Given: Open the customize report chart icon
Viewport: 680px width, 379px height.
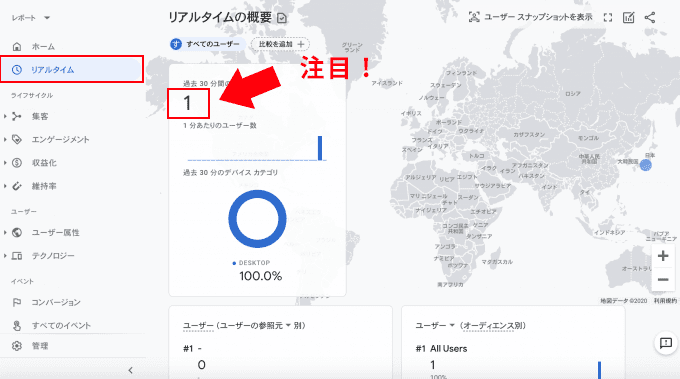Looking at the screenshot, I should 628,17.
